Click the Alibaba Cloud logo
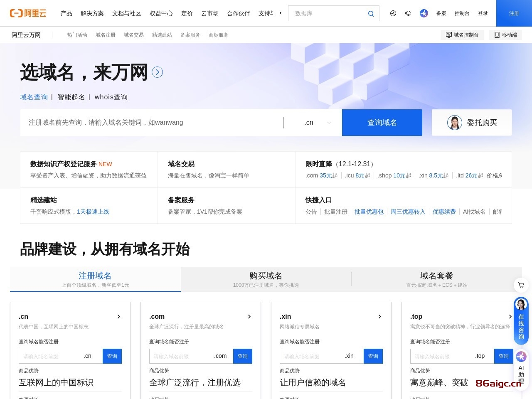Image resolution: width=532 pixels, height=399 pixels. (28, 13)
